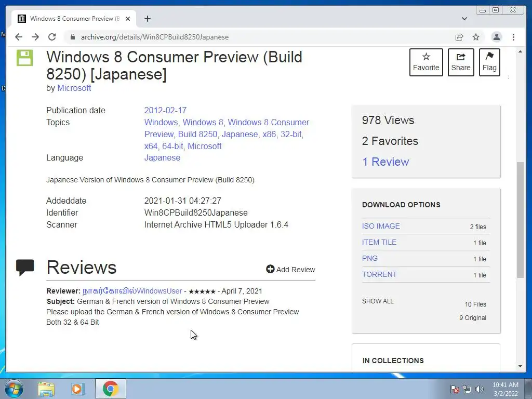Open the x86 topic link
Screen dimensions: 532x399
pos(269,135)
